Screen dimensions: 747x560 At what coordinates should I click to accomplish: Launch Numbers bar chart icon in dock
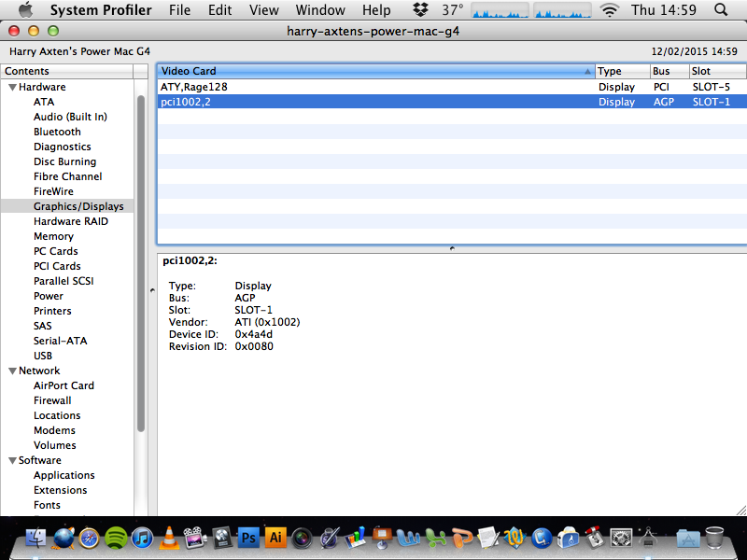pos(355,539)
